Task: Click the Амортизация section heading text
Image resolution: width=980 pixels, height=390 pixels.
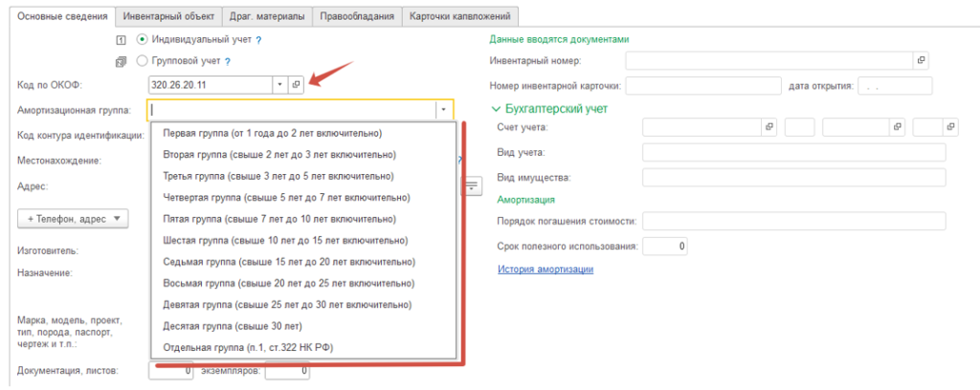Action: click(526, 200)
